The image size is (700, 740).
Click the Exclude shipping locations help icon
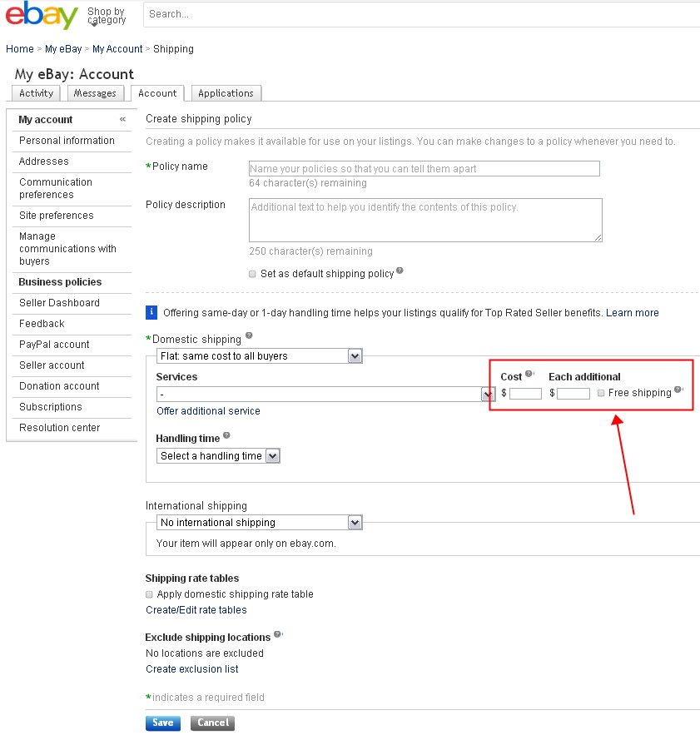pos(276,634)
